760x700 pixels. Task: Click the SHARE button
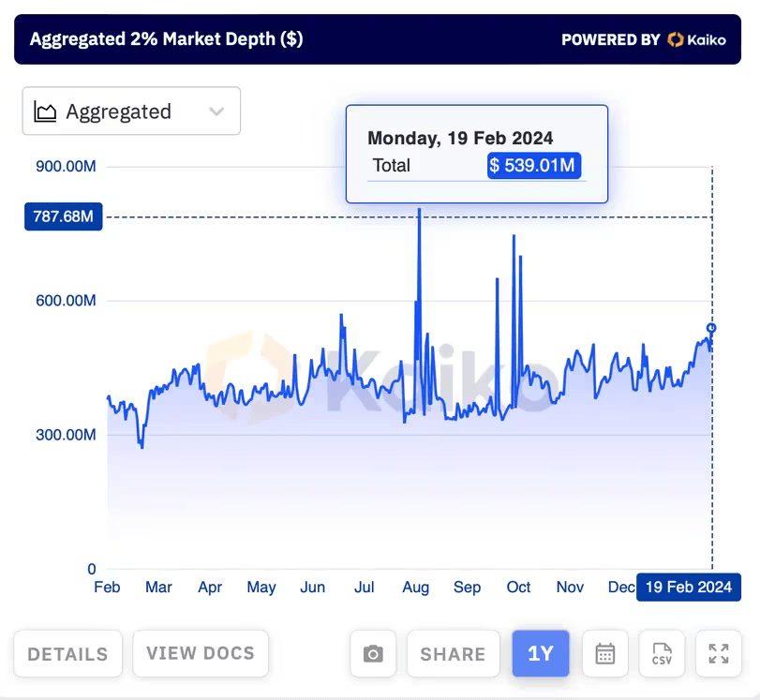point(453,654)
